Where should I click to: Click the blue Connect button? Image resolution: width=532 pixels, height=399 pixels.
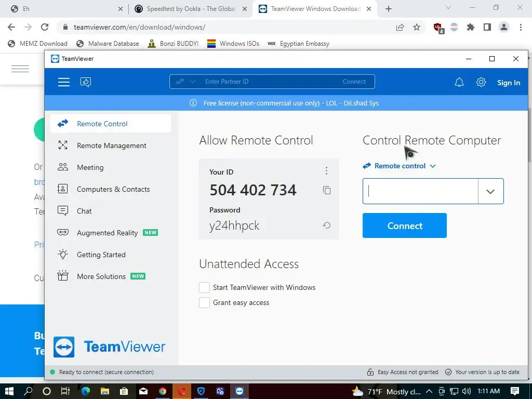pos(404,225)
